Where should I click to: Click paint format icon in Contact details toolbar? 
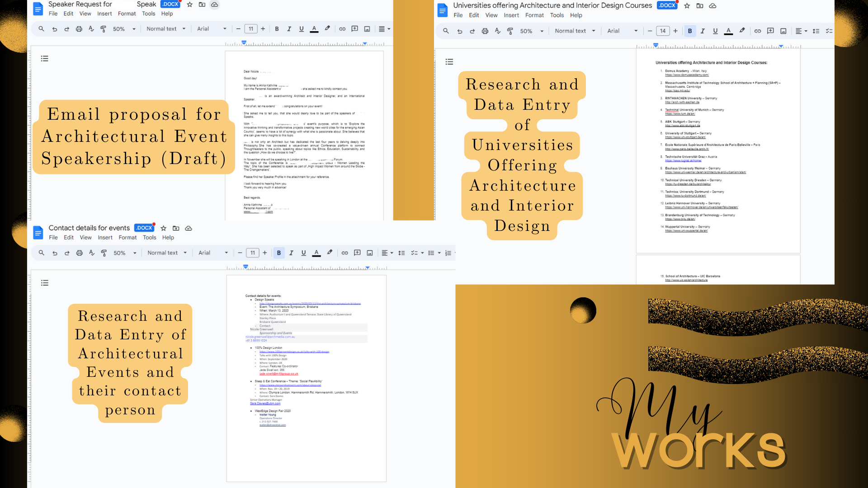click(104, 253)
